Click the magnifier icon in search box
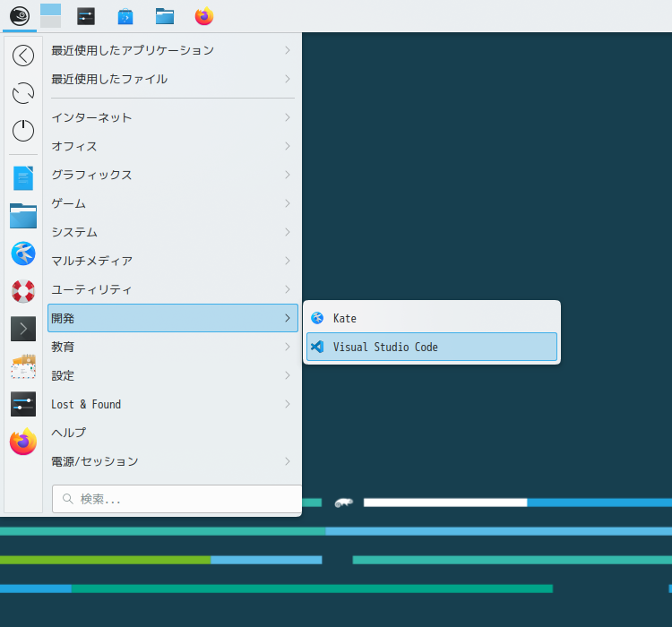Image resolution: width=672 pixels, height=627 pixels. click(68, 499)
